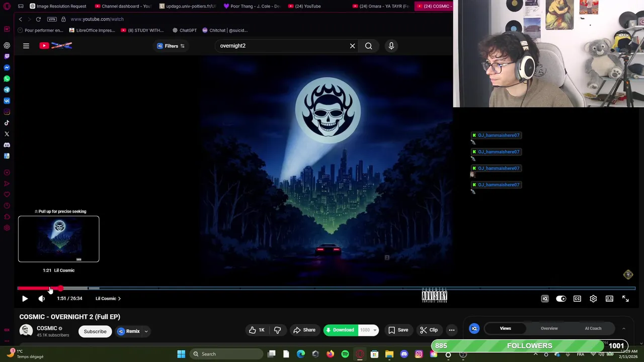Open the Lil Cosmic chapter list
Screen dimensions: 644x362
click(108, 299)
